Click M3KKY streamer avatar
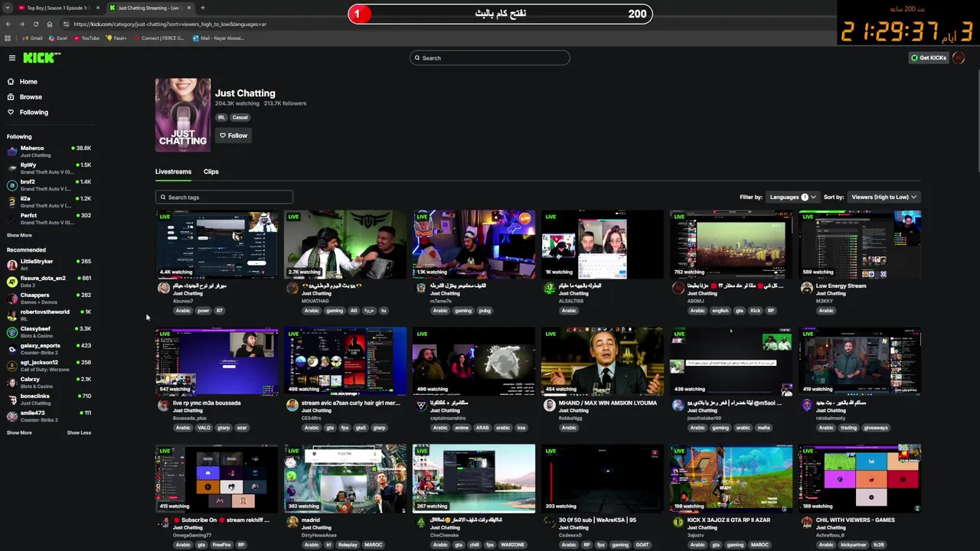Screen dimensions: 980x551 coord(806,289)
